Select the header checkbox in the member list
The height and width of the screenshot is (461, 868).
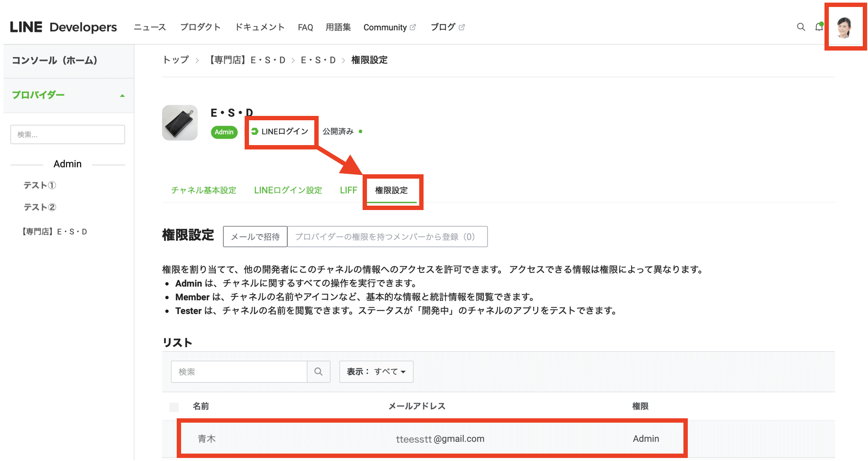tap(174, 407)
